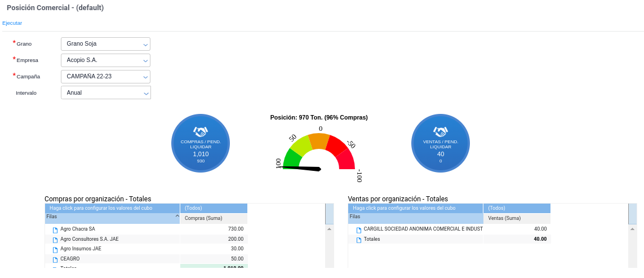Click the 1,010 value in Compras circle

click(201, 154)
